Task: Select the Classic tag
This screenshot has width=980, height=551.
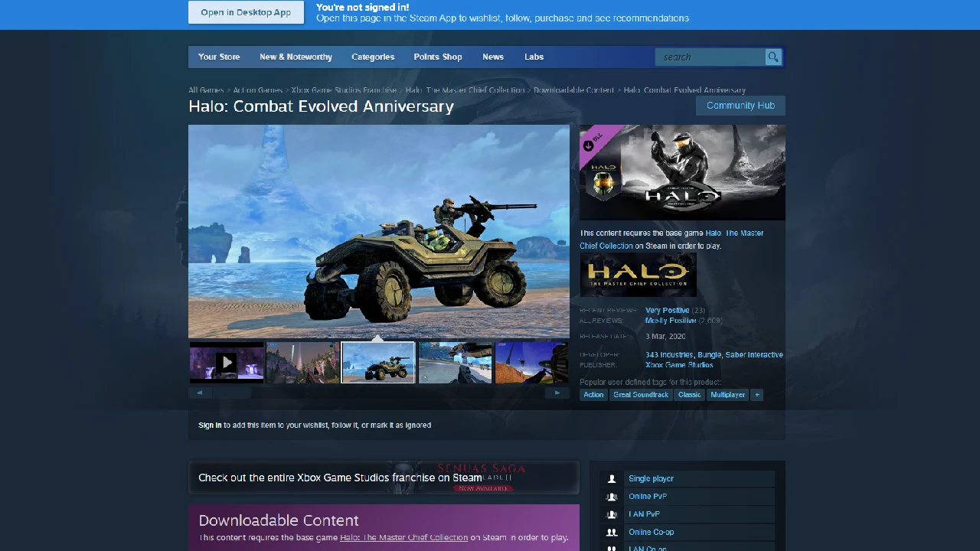Action: (x=688, y=394)
